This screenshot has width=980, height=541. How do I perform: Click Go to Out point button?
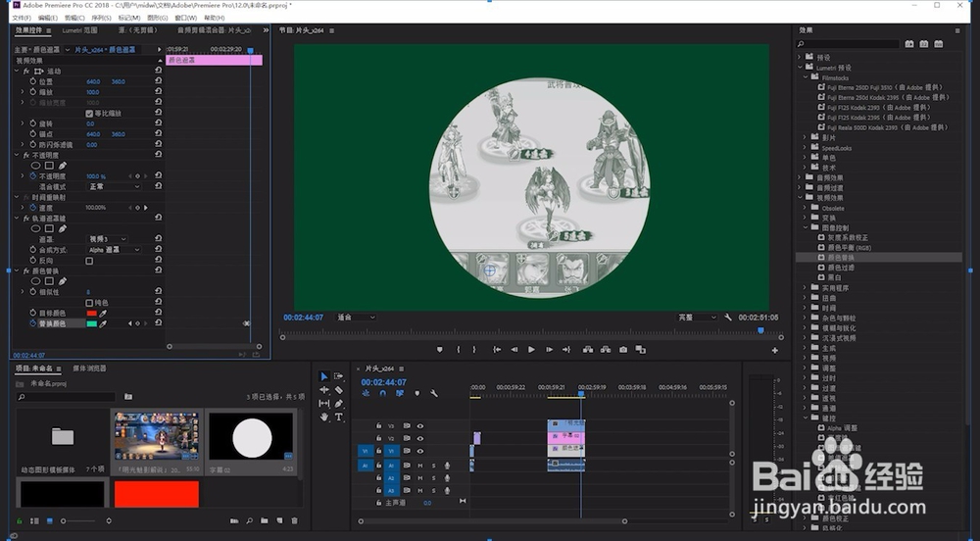(x=566, y=350)
